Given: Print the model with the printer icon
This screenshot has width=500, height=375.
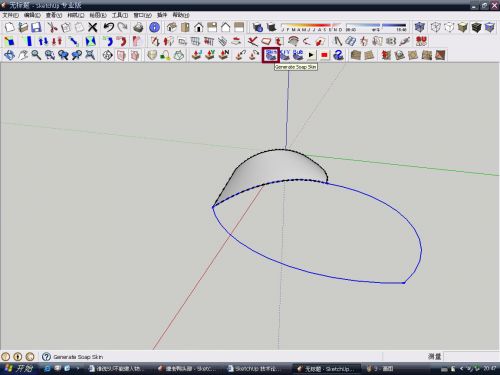Looking at the screenshot, I should click(138, 27).
